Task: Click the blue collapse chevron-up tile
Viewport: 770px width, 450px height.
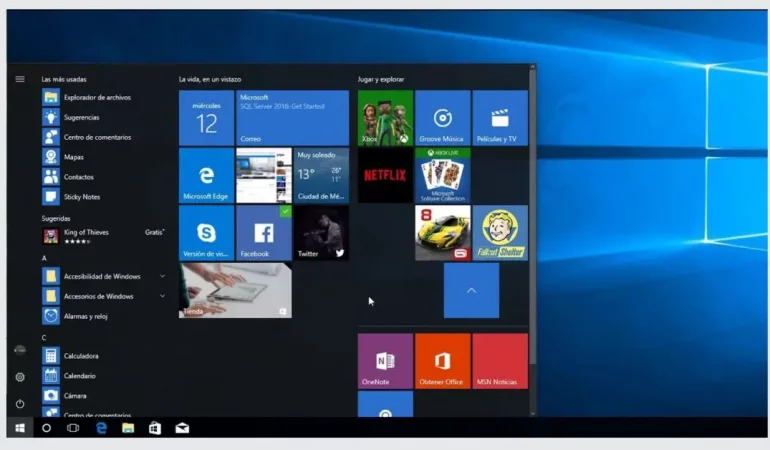Action: click(471, 290)
